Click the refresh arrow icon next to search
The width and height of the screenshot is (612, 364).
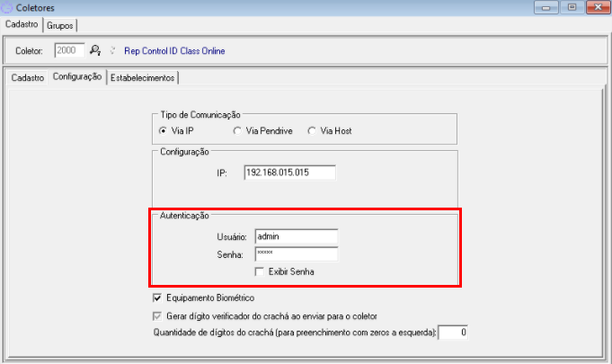click(x=112, y=51)
